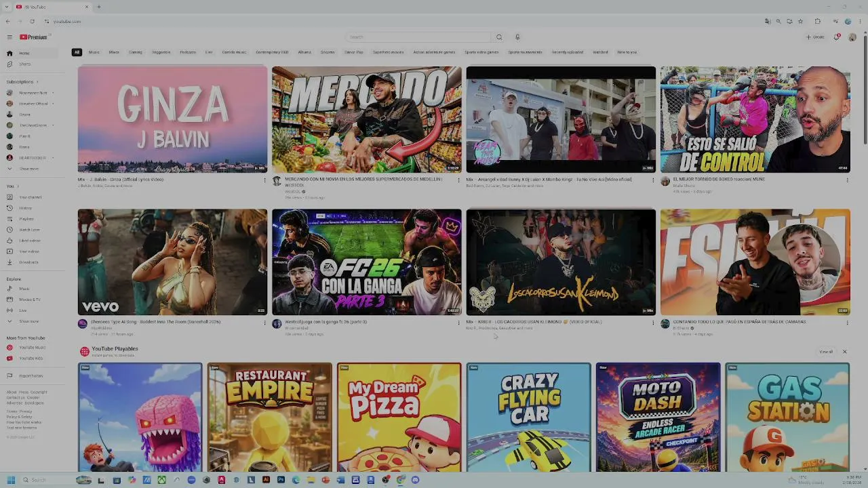Screen dimensions: 868x488
Task: Open Report history in sidebar
Action: (31, 376)
